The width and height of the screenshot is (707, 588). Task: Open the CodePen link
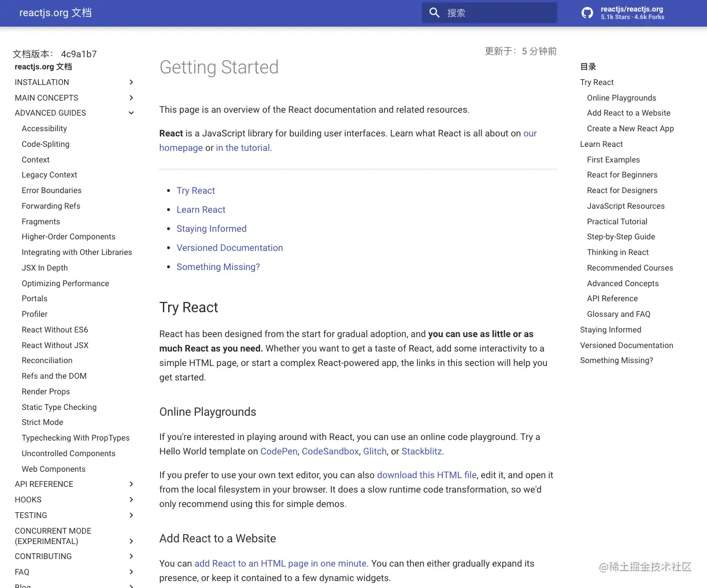(x=279, y=451)
